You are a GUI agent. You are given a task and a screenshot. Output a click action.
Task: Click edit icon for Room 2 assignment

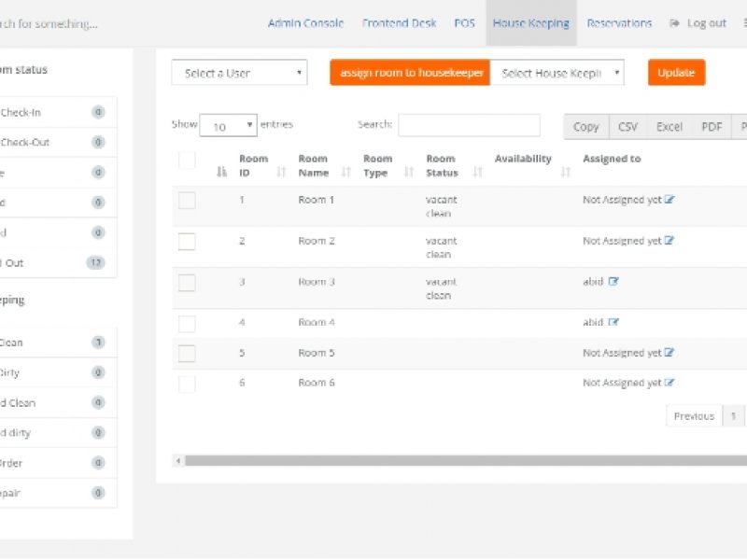pyautogui.click(x=669, y=241)
